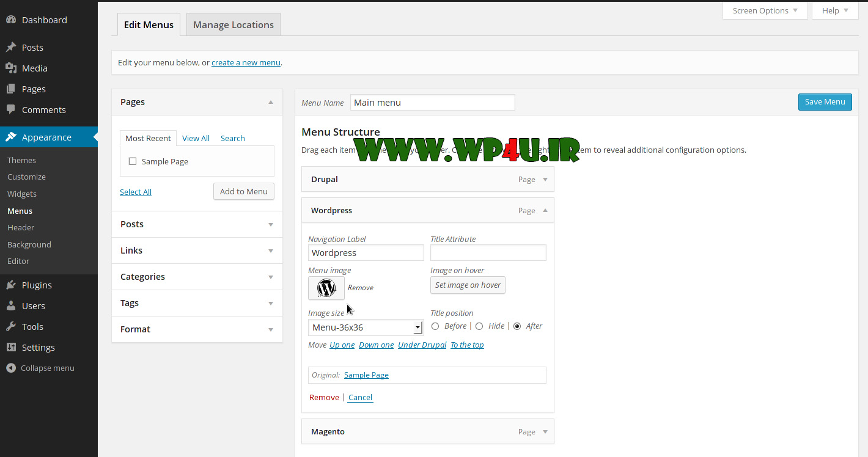This screenshot has width=868, height=457.
Task: Open Background submenu item
Action: point(29,244)
